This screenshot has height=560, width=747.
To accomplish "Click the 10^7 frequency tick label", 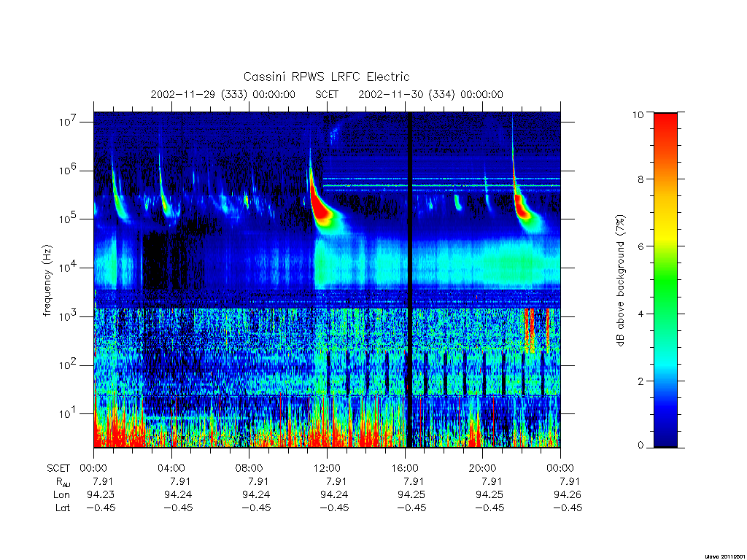I will click(69, 121).
